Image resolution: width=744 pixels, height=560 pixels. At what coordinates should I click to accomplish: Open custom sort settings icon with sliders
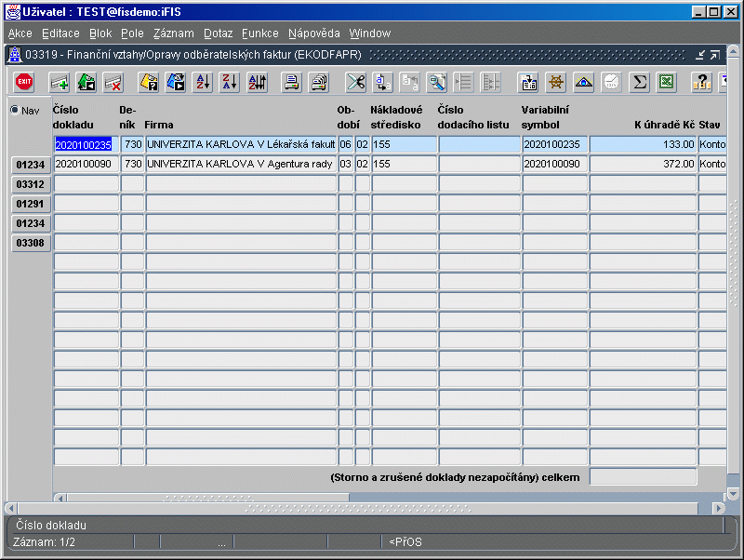click(x=258, y=82)
